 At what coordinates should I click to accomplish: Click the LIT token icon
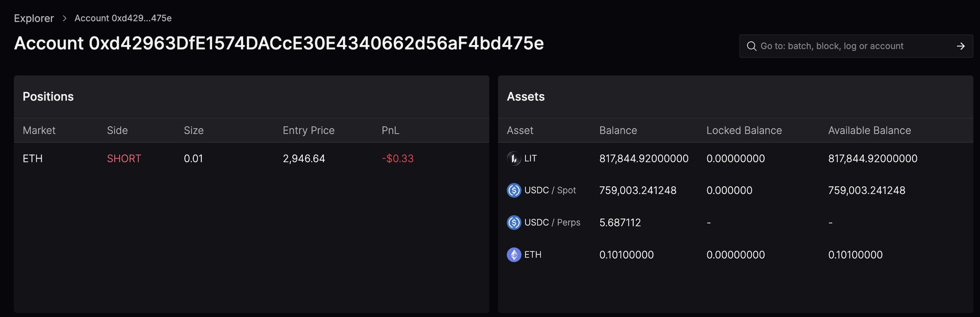click(513, 158)
